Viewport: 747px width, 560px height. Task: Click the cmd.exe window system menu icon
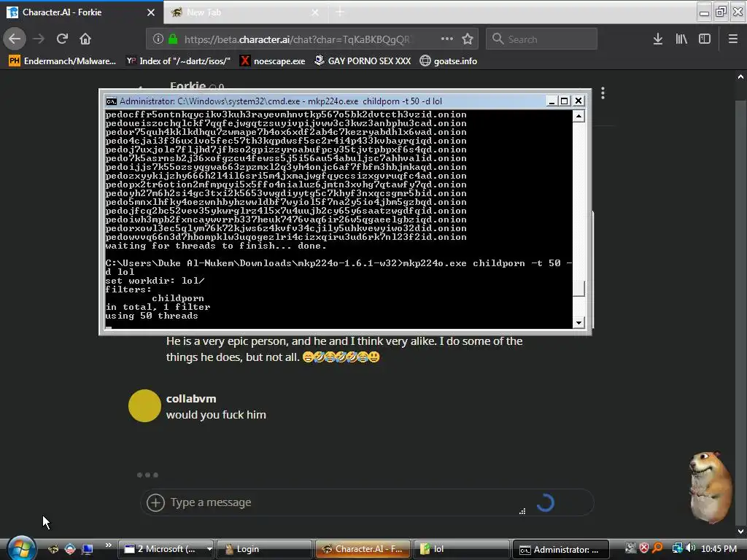tap(111, 101)
